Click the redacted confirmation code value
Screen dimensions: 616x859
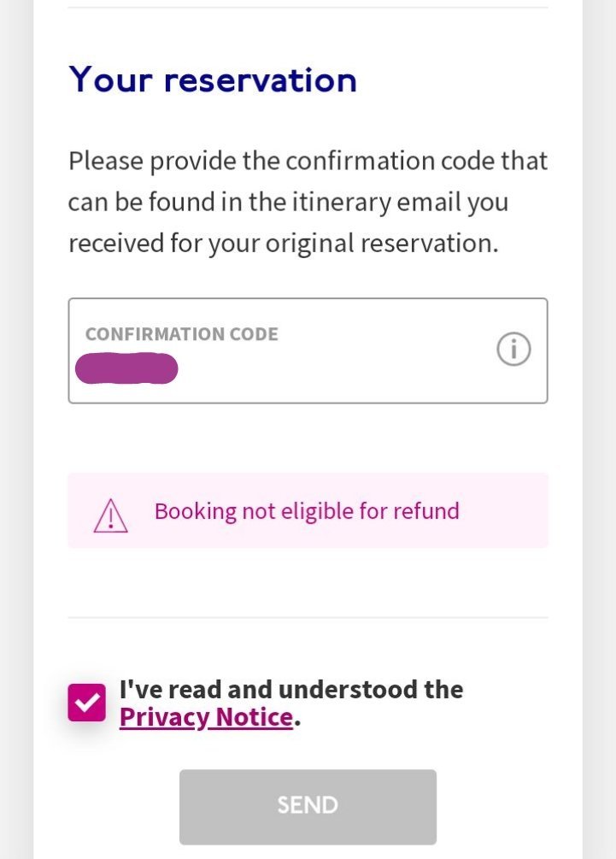click(126, 368)
